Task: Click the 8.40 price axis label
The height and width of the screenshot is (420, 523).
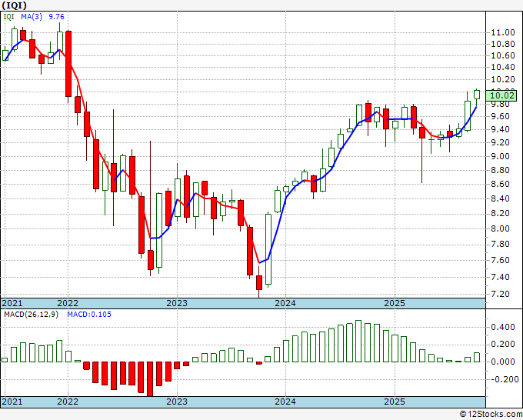Action: pyautogui.click(x=500, y=198)
